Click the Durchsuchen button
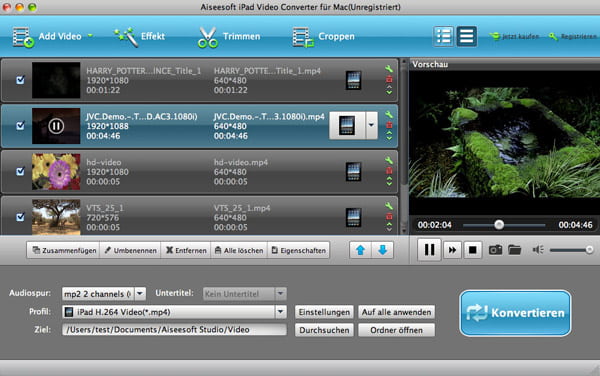 coord(324,330)
